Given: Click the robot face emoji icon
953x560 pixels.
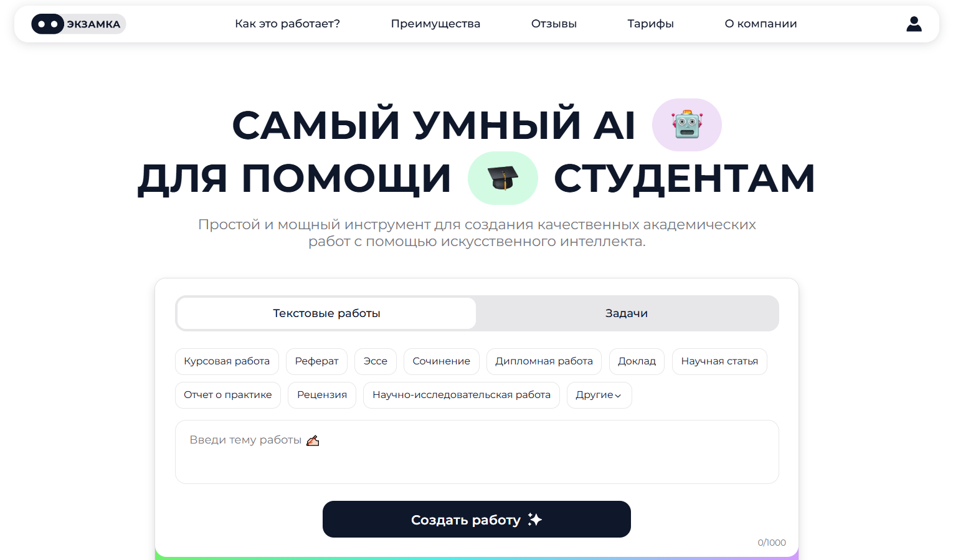Looking at the screenshot, I should (x=687, y=125).
